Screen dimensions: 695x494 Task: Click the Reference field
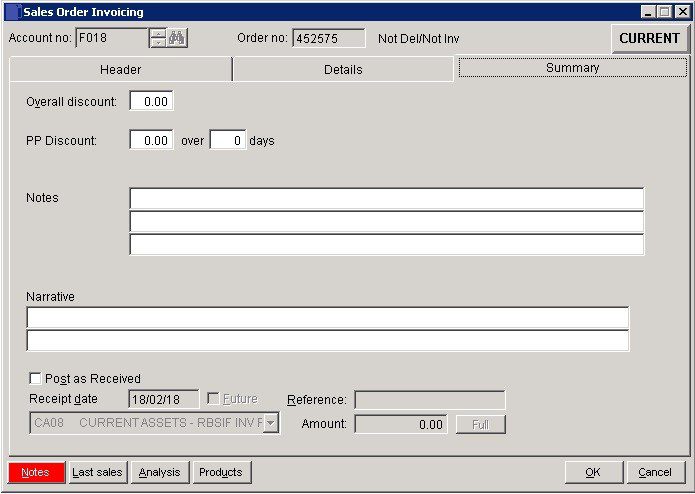coord(429,400)
